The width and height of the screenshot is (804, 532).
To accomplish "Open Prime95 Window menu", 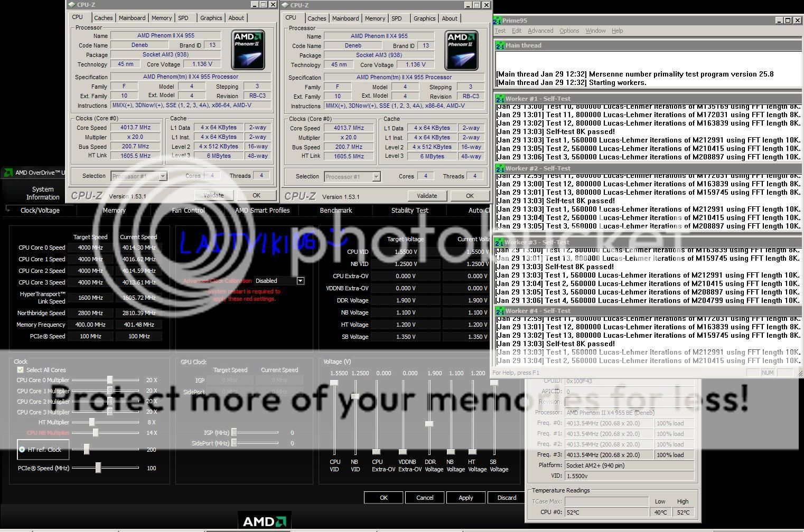I will coord(595,31).
